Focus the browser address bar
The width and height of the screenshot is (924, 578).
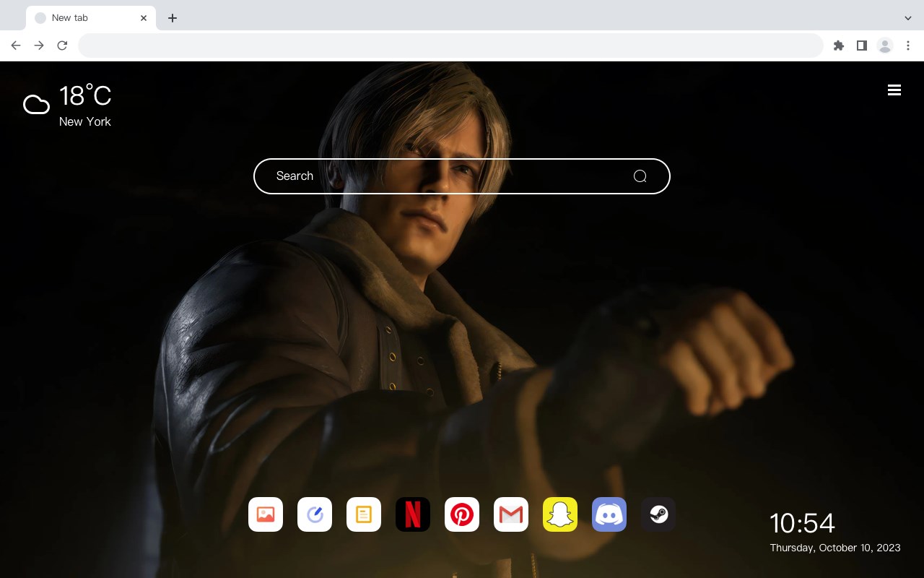point(450,46)
